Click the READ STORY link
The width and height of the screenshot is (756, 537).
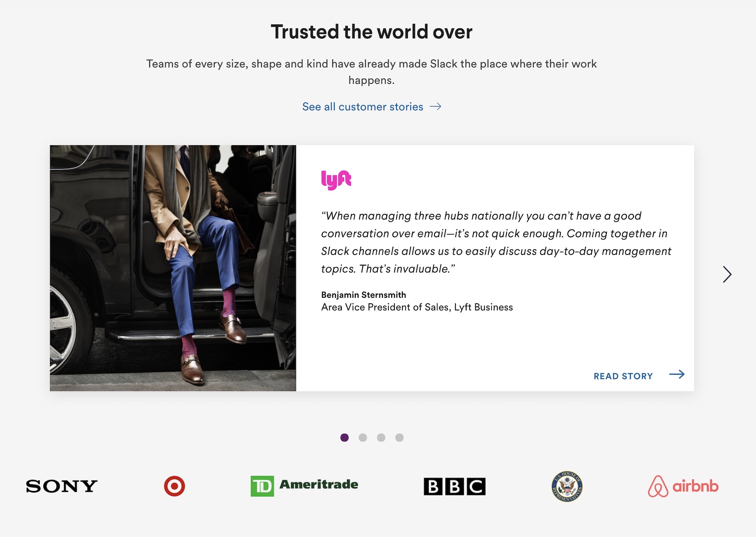tap(623, 376)
